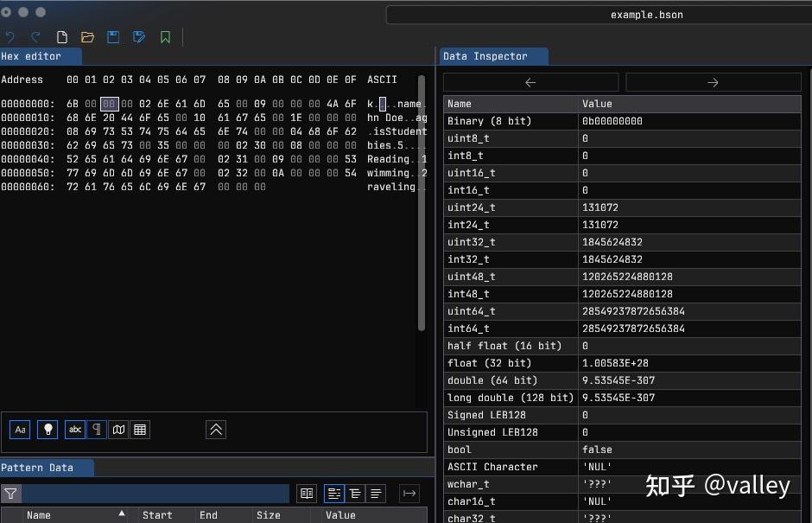
Task: Create a new file via the blank page icon
Action: (61, 37)
